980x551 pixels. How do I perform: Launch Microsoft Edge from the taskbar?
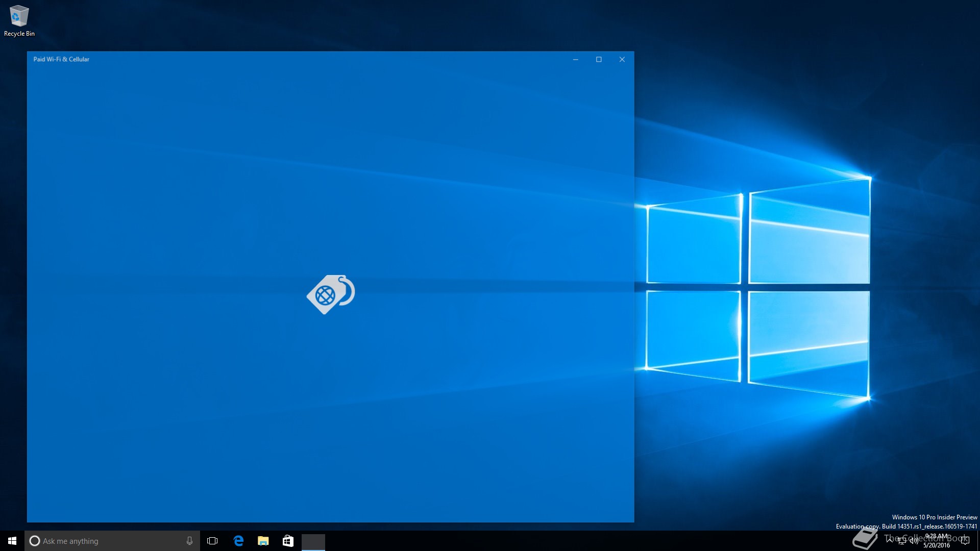[238, 541]
